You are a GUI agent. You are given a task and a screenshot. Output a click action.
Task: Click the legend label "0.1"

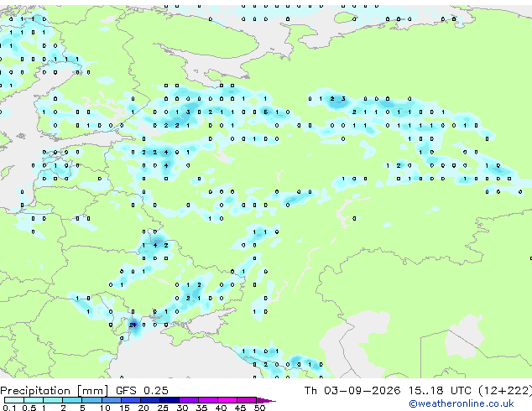(9, 408)
